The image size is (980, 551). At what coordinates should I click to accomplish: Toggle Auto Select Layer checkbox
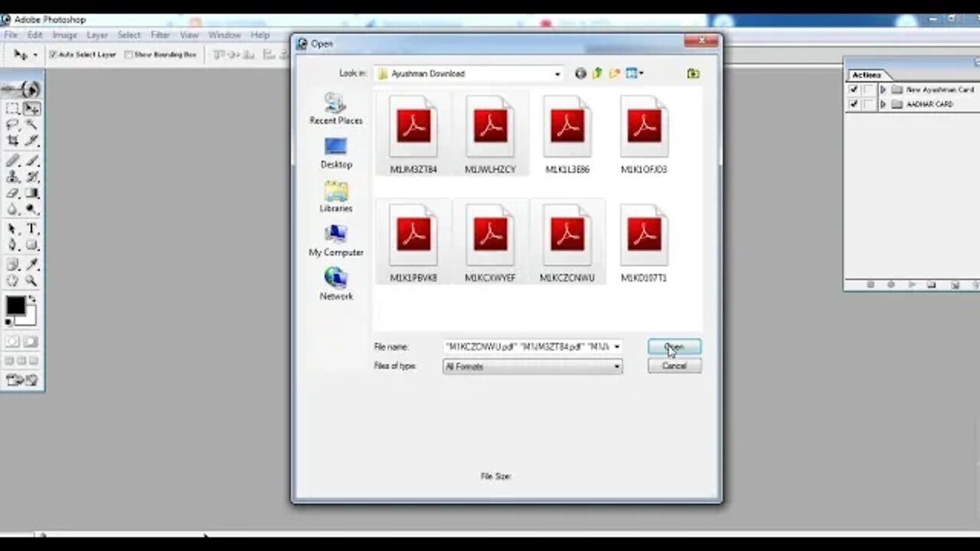[54, 54]
